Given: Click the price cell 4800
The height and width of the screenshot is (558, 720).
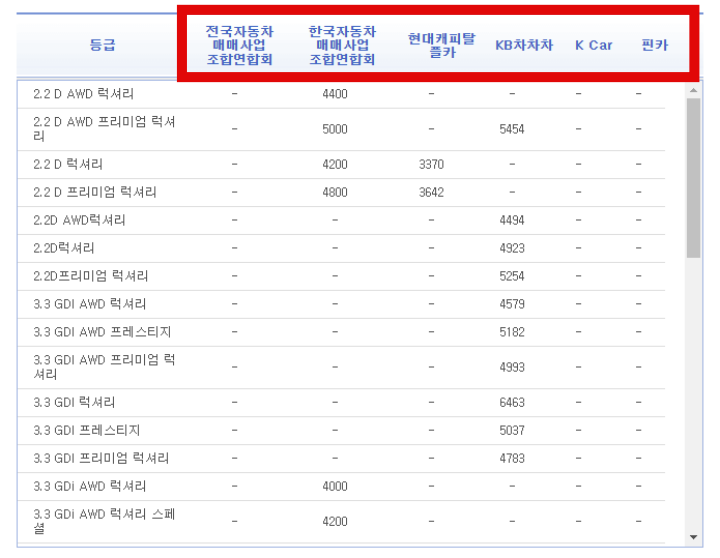Looking at the screenshot, I should (x=335, y=192).
